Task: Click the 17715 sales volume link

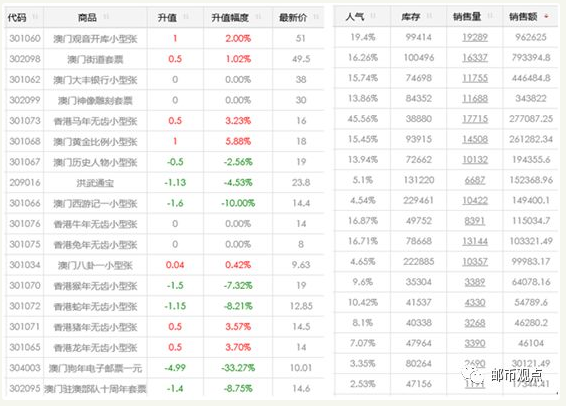Action: coord(475,119)
